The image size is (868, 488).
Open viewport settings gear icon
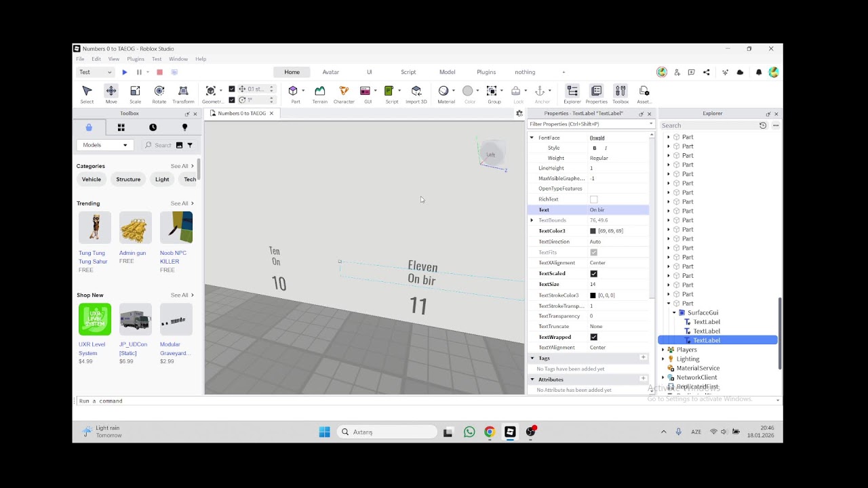(519, 113)
